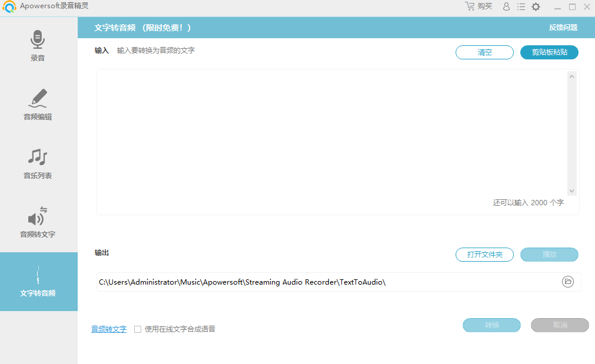Open the 录音 recording section
The width and height of the screenshot is (595, 364).
coord(38,46)
